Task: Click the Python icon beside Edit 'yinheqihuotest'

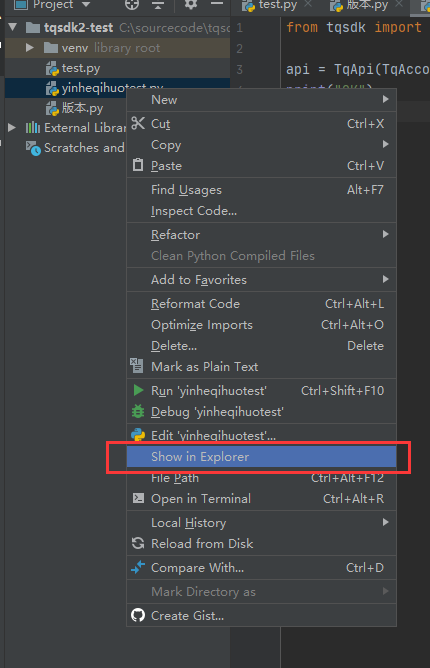Action: (138, 435)
